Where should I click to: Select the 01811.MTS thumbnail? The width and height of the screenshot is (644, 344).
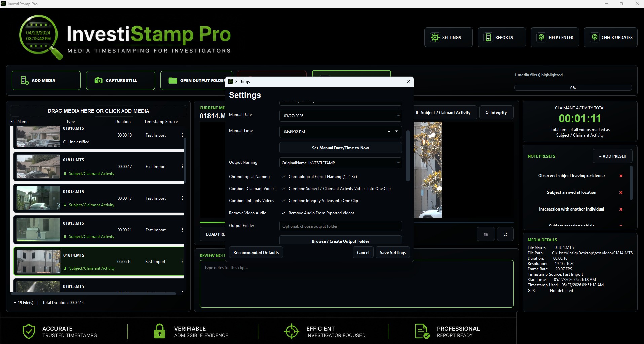38,166
